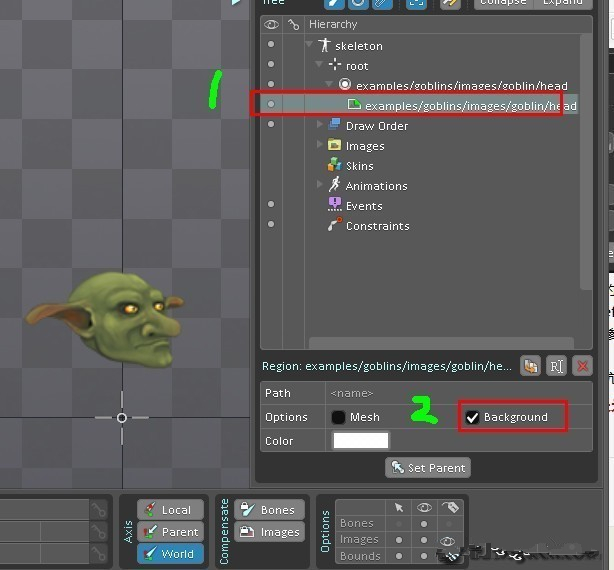Toggle the Images selectable dot in Options
Viewport: 614px width, 570px height.
point(399,540)
